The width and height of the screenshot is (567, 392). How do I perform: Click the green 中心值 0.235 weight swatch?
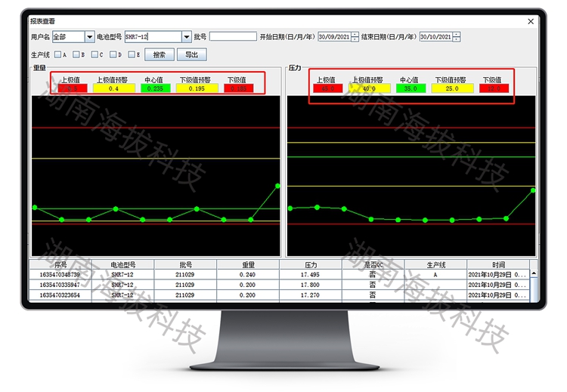pos(156,88)
